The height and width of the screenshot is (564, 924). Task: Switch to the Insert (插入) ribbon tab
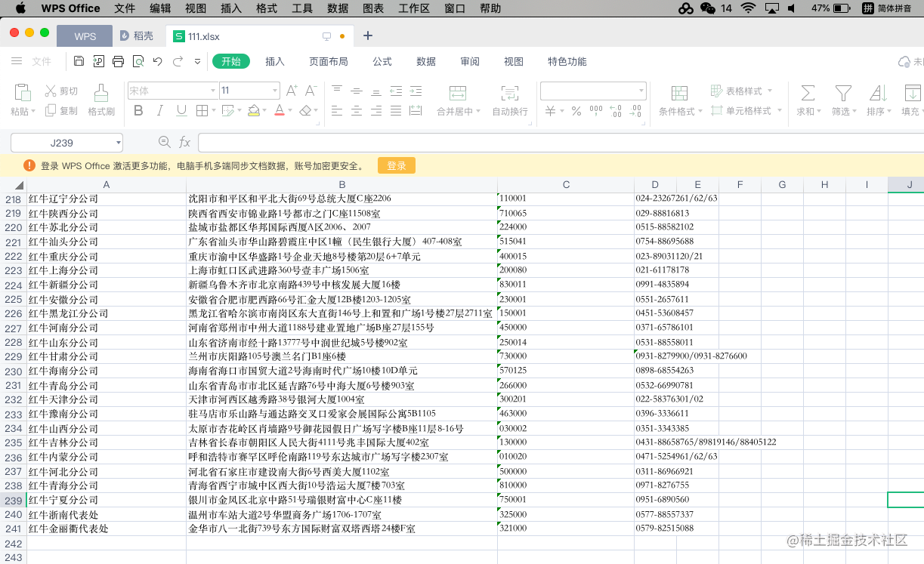pos(275,61)
